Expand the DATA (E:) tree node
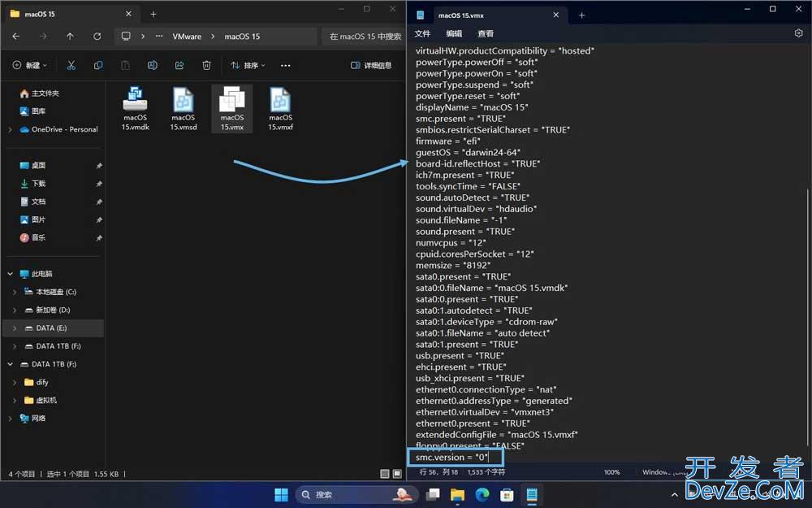The width and height of the screenshot is (812, 508). 15,328
